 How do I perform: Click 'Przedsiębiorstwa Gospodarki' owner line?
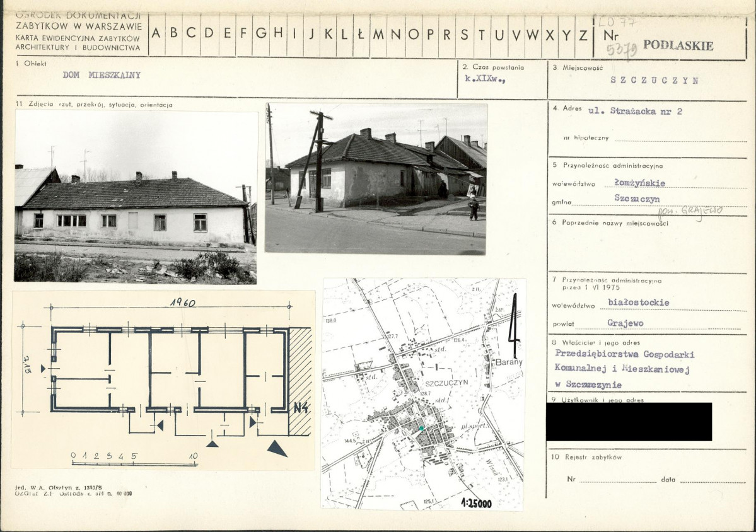(624, 354)
